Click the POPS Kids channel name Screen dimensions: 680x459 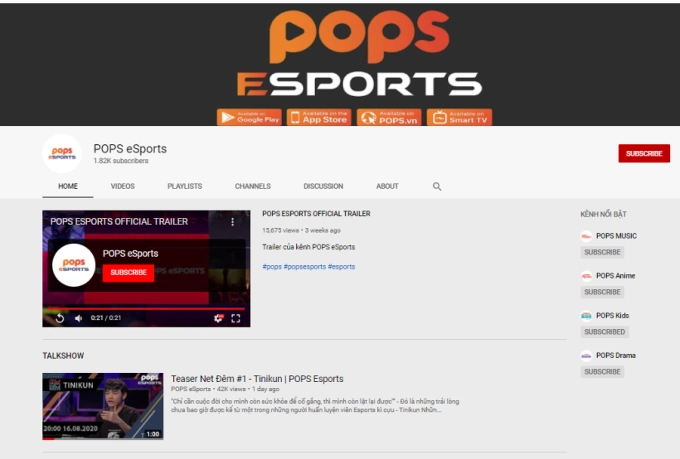pos(612,316)
